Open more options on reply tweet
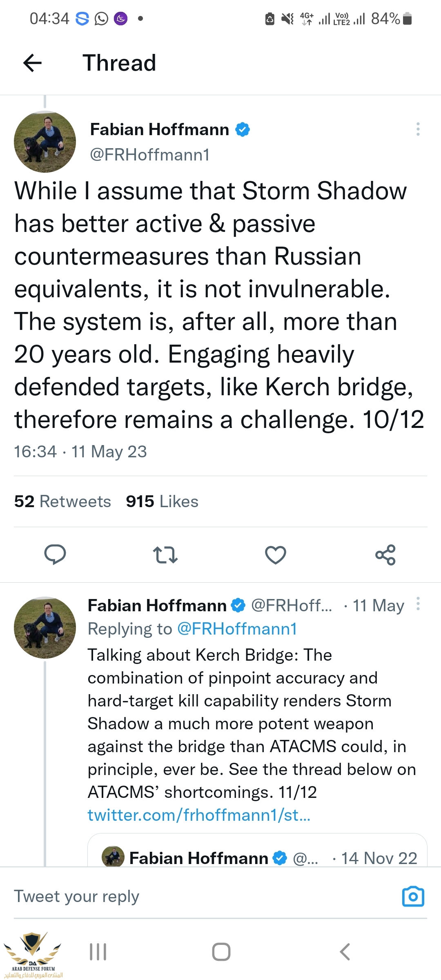This screenshot has height=980, width=441. [x=418, y=604]
